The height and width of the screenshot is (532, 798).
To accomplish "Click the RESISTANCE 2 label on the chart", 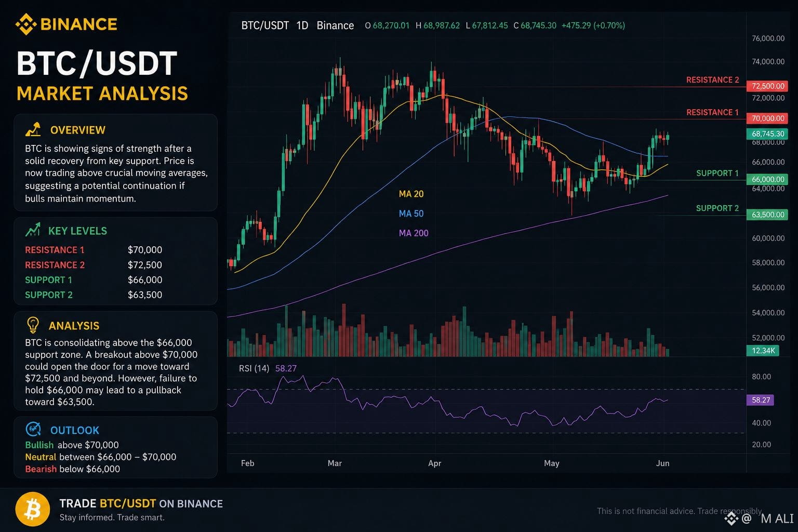I will pos(712,80).
